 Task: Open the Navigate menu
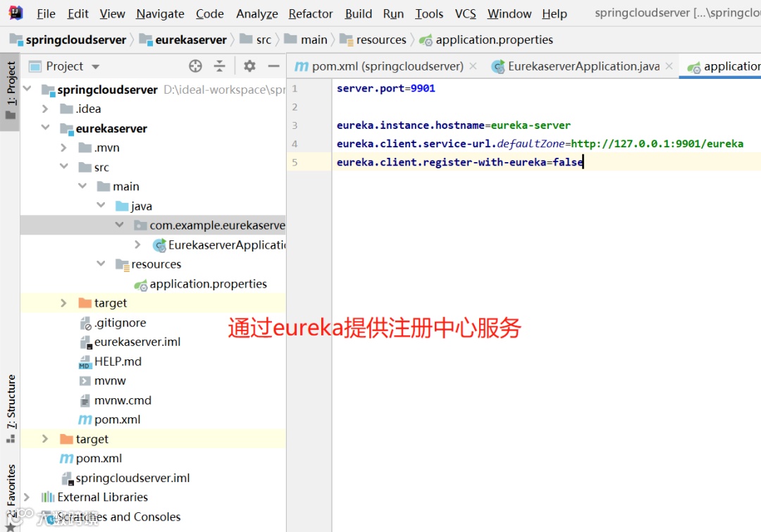pos(160,13)
